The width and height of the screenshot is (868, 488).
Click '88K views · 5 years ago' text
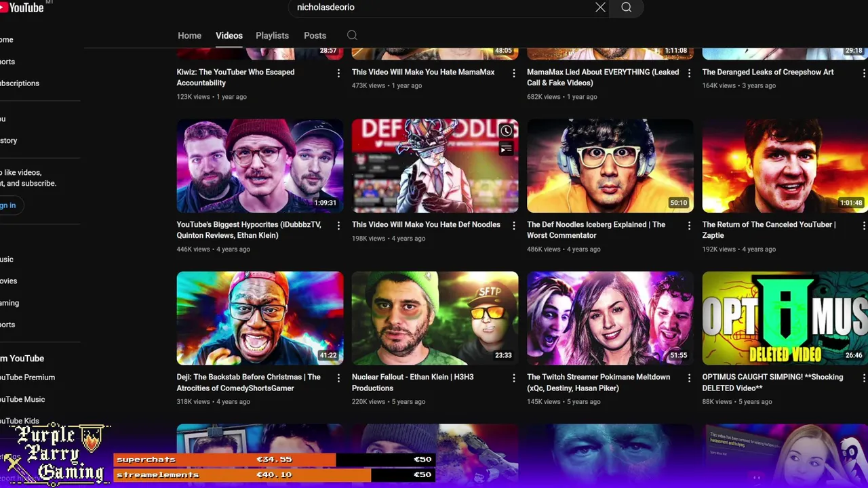[x=737, y=402]
